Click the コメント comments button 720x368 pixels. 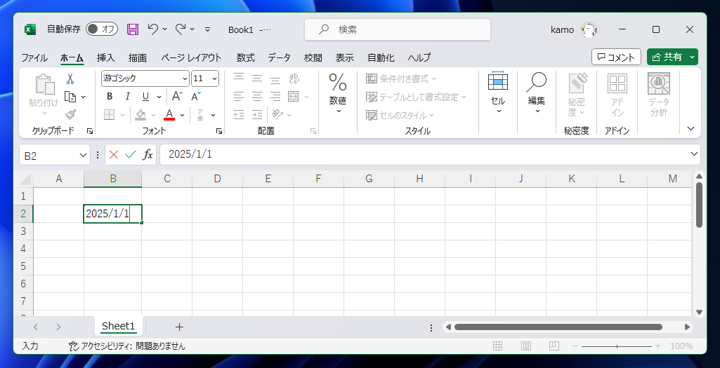(x=616, y=57)
